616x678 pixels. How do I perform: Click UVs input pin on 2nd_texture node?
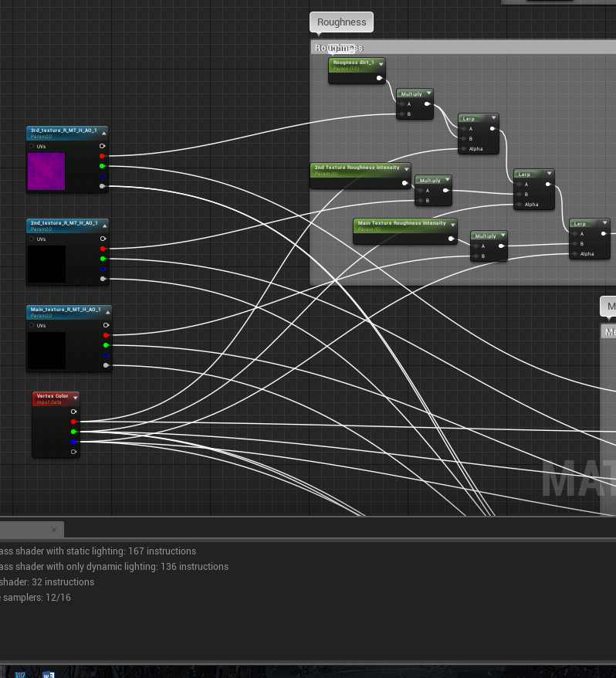tap(32, 239)
